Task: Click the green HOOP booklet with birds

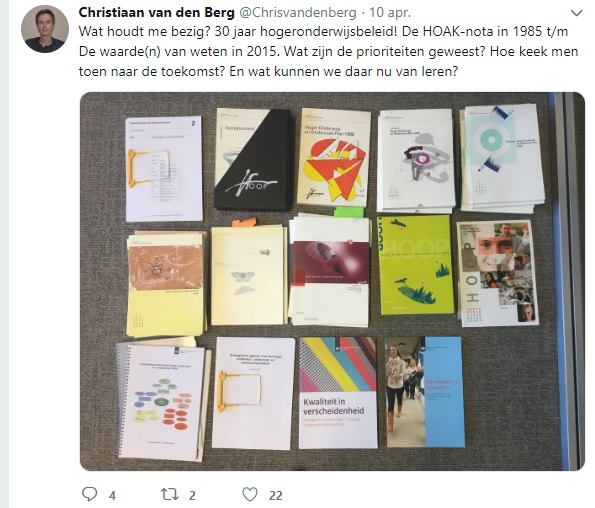Action: point(416,265)
